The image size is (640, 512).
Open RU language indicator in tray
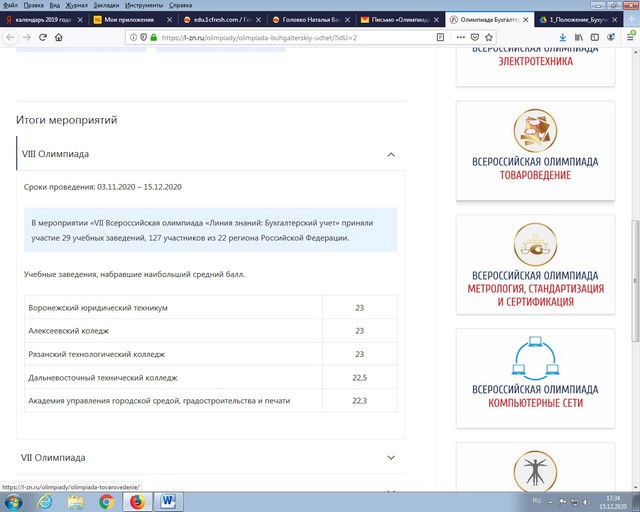click(x=537, y=501)
